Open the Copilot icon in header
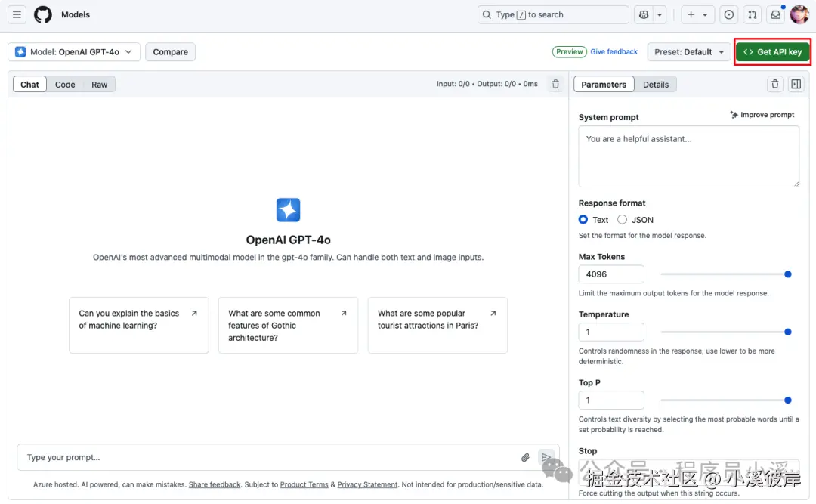 click(x=644, y=14)
